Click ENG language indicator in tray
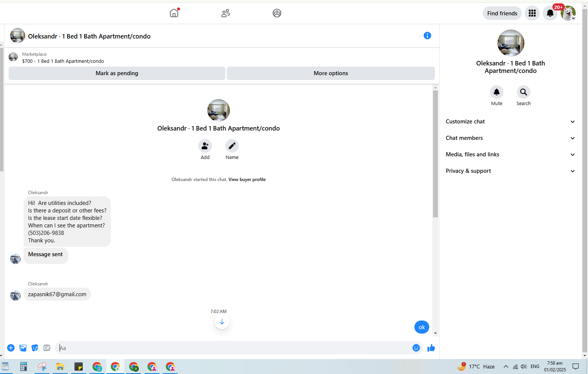Image resolution: width=588 pixels, height=374 pixels. pyautogui.click(x=535, y=367)
